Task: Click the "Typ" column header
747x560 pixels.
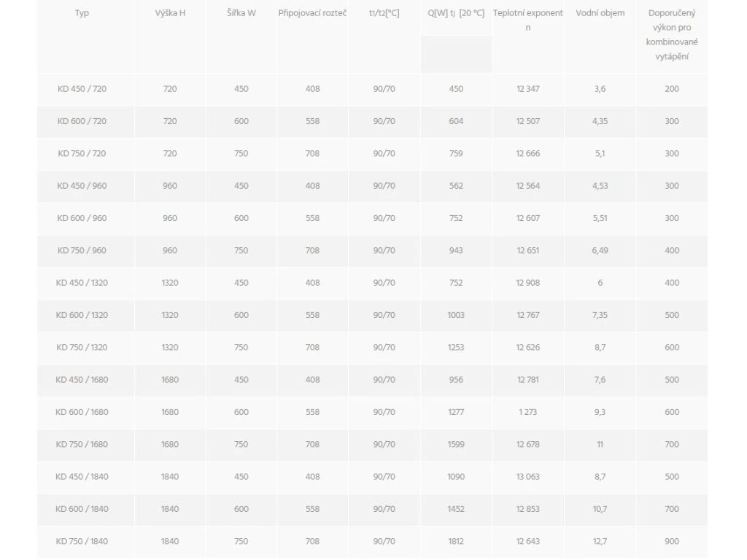Action: click(82, 13)
